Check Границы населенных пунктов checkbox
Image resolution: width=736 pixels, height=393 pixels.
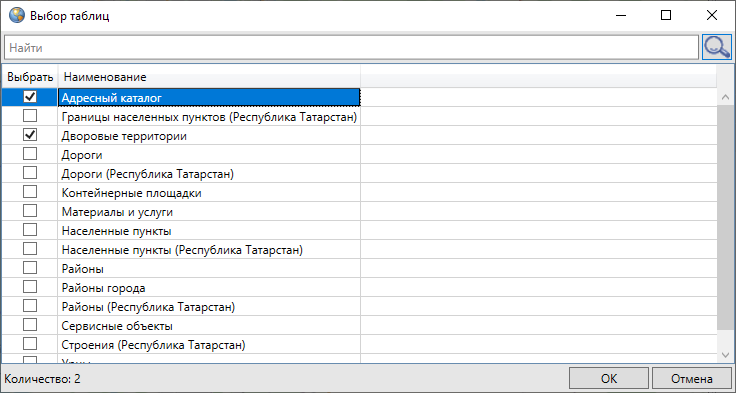pos(30,116)
